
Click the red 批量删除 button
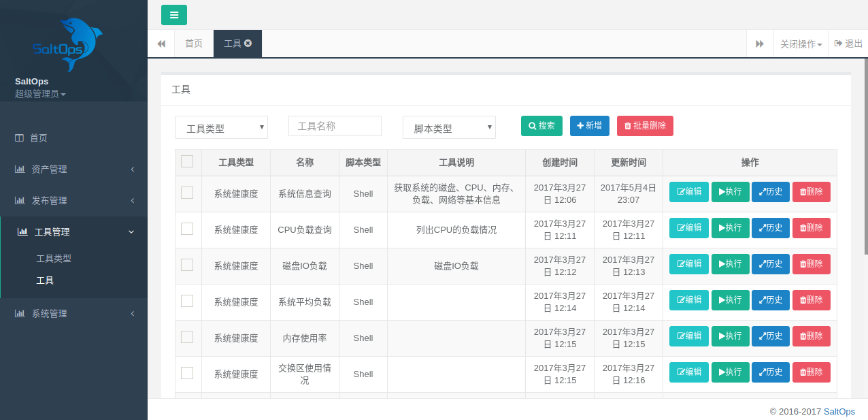pos(645,126)
